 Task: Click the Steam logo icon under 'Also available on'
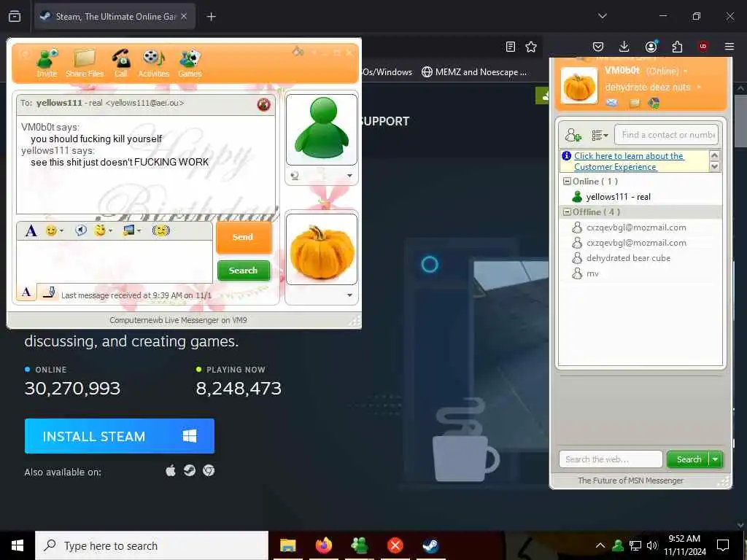click(x=190, y=471)
